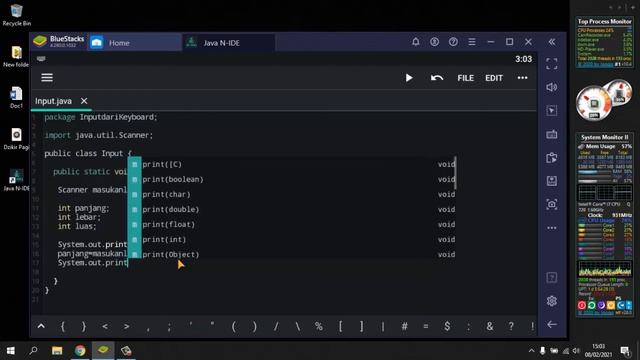This screenshot has height=360, width=640.
Task: Open the EDIT menu
Action: (x=494, y=78)
